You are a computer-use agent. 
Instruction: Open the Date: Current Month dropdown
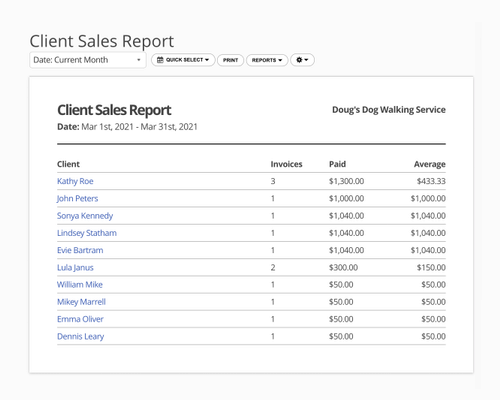point(88,60)
